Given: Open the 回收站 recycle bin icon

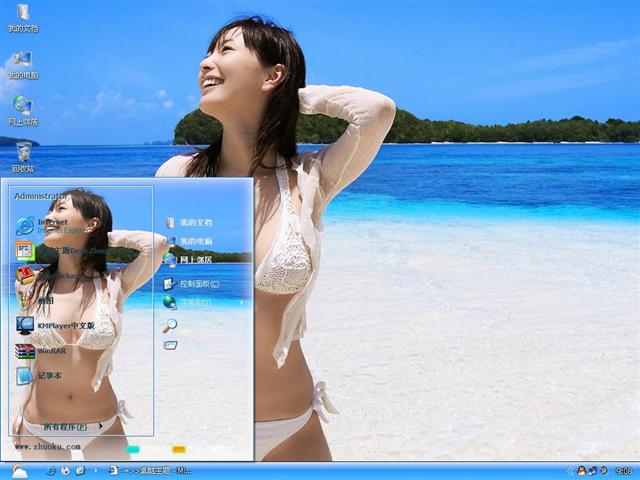Looking at the screenshot, I should click(23, 157).
